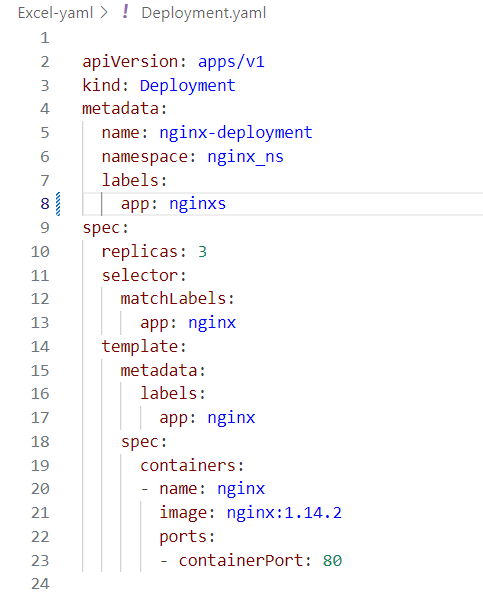Click the Deployment.yaml breadcrumb file name
The height and width of the screenshot is (608, 483).
click(x=204, y=13)
